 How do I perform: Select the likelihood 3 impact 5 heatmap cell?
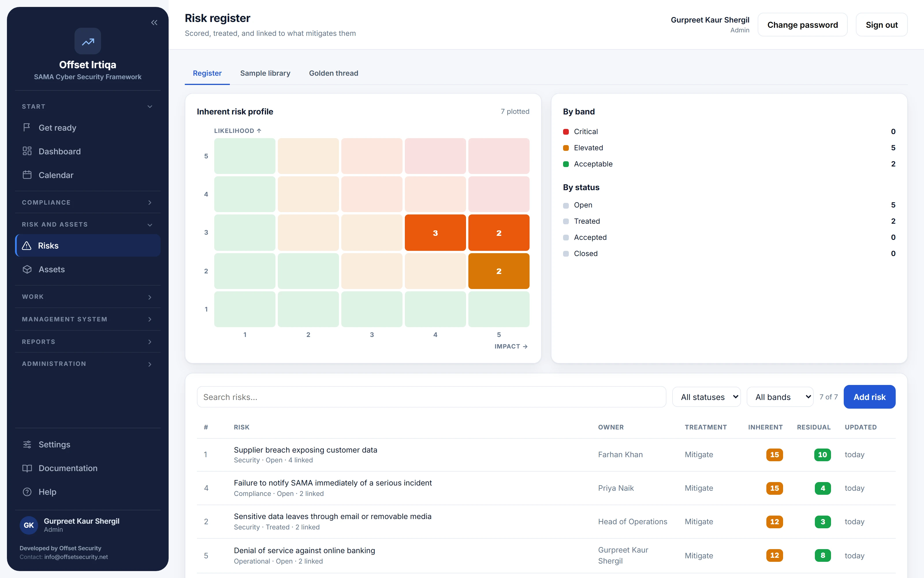coord(499,232)
